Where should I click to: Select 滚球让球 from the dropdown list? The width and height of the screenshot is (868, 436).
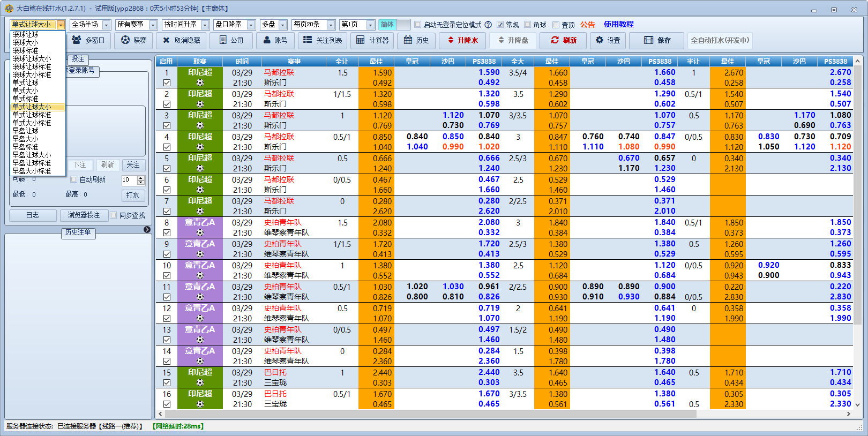[26, 34]
